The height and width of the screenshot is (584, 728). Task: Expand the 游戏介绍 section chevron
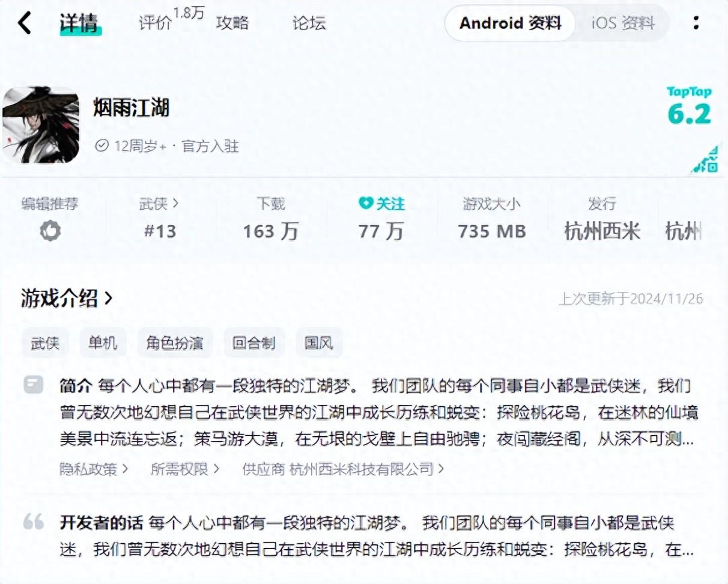click(x=109, y=297)
